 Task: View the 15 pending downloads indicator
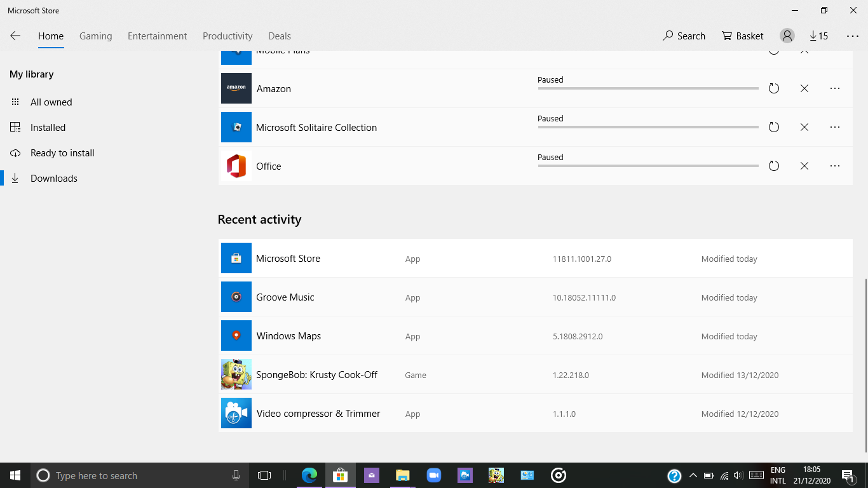point(818,36)
